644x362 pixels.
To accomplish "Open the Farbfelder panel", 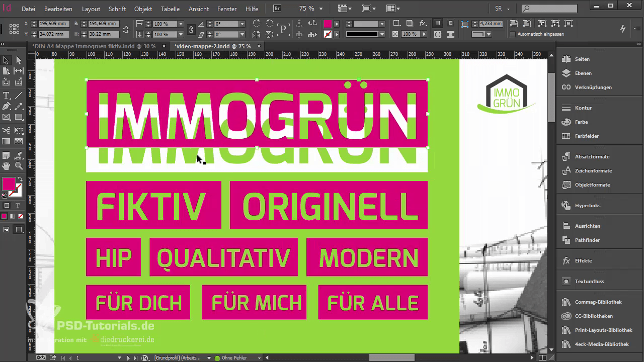I will pyautogui.click(x=587, y=136).
